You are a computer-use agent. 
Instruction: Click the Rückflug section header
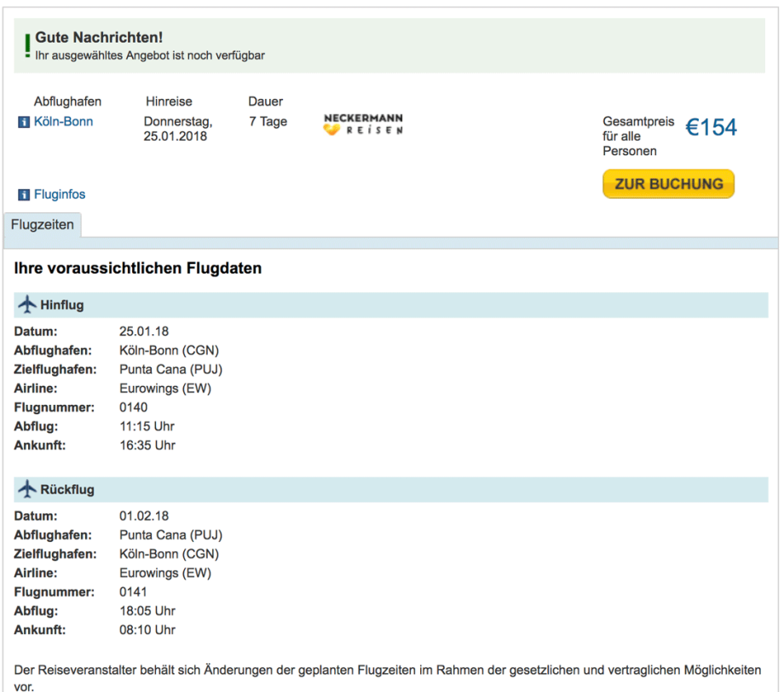coord(67,490)
